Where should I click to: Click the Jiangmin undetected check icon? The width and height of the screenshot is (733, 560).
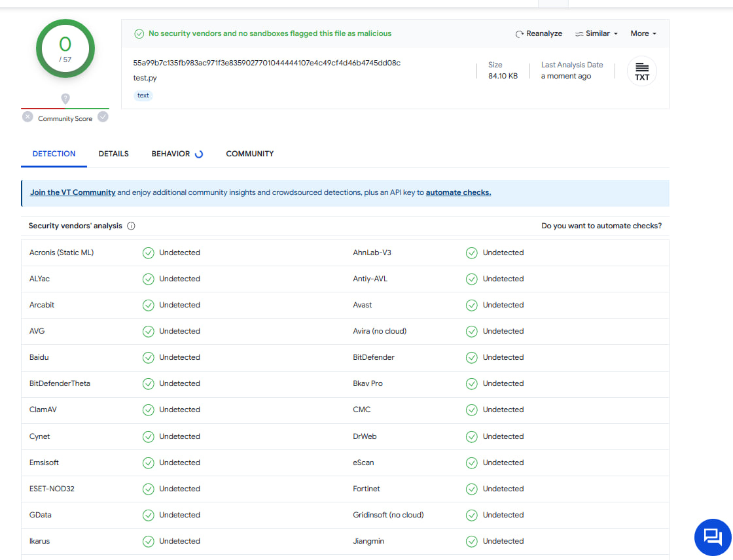click(472, 541)
